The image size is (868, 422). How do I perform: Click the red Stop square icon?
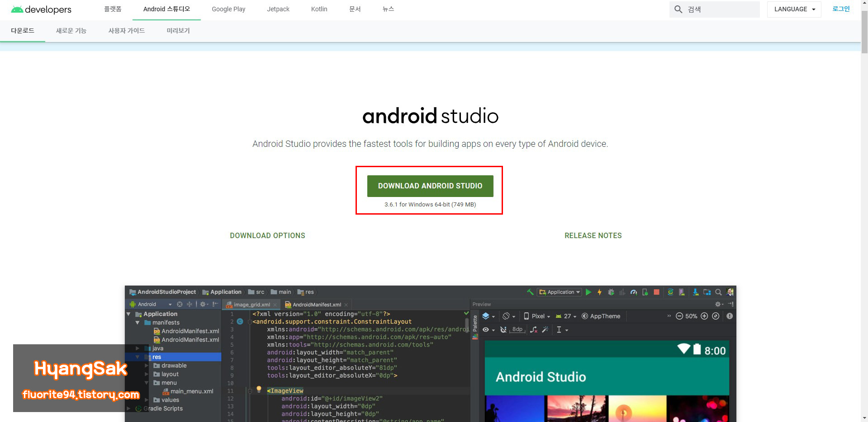656,292
